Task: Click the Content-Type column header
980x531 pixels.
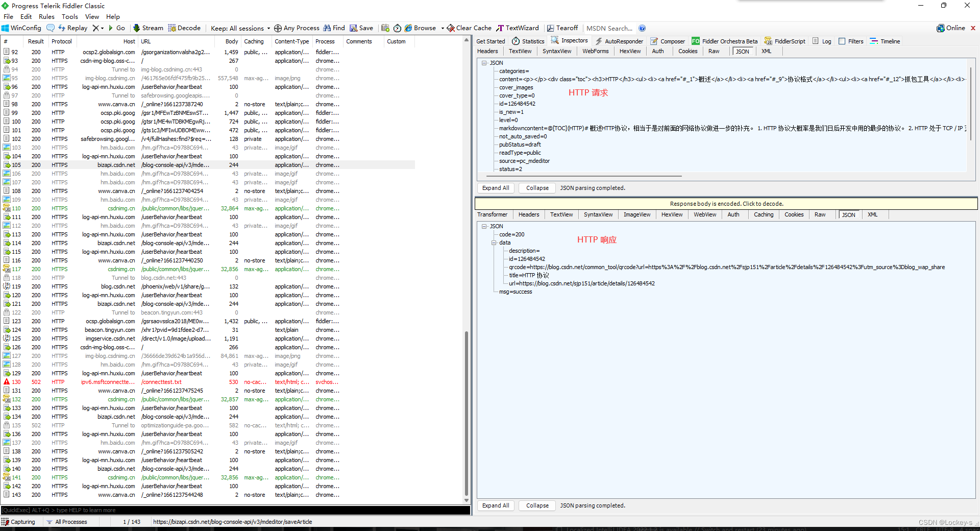Action: [x=291, y=41]
